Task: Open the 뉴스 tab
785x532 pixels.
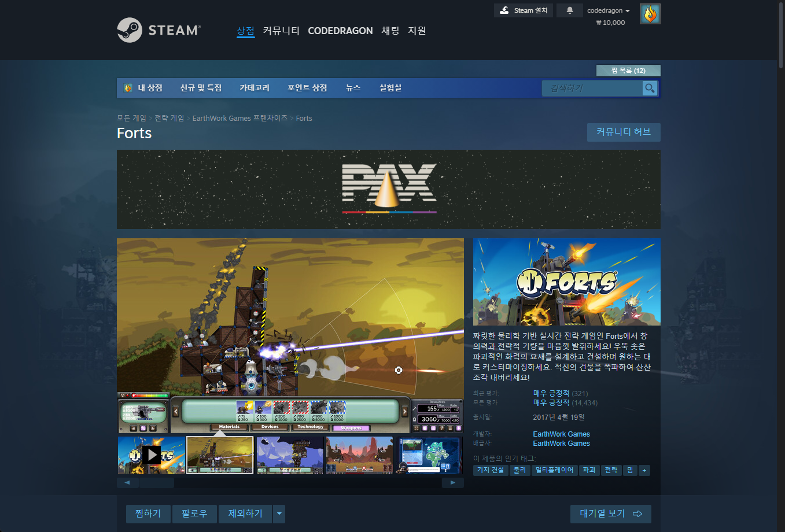Action: coord(353,88)
